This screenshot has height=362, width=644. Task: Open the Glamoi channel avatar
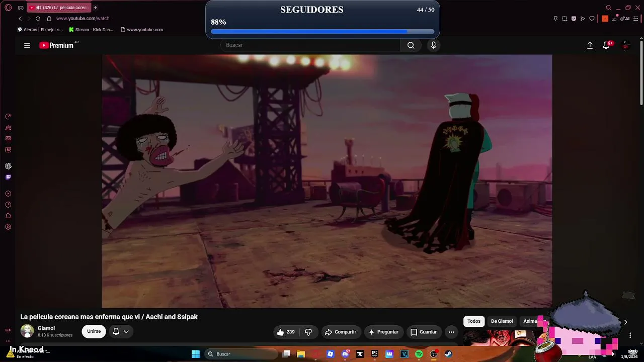pyautogui.click(x=27, y=331)
